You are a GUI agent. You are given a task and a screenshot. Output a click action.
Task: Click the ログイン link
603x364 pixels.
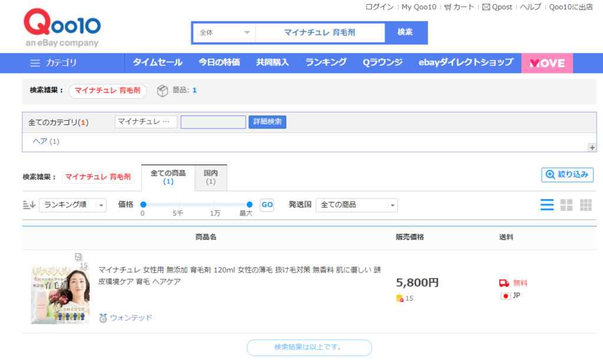380,7
